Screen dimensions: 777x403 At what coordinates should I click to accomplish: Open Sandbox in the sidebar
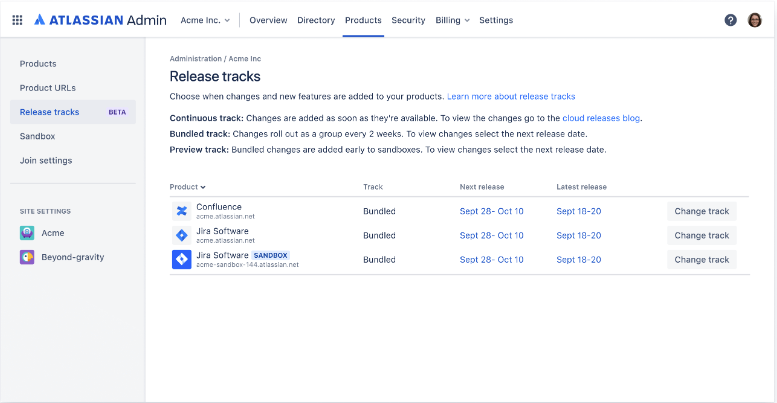37,136
